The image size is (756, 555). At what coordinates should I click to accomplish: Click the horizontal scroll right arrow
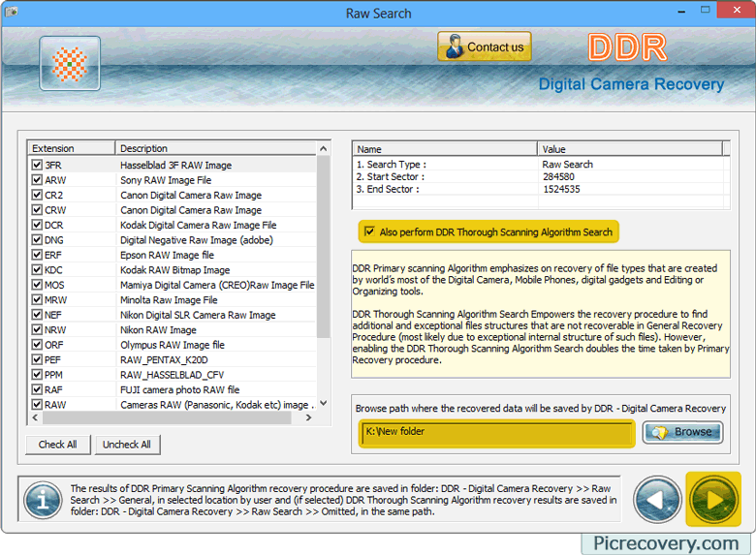pyautogui.click(x=309, y=417)
